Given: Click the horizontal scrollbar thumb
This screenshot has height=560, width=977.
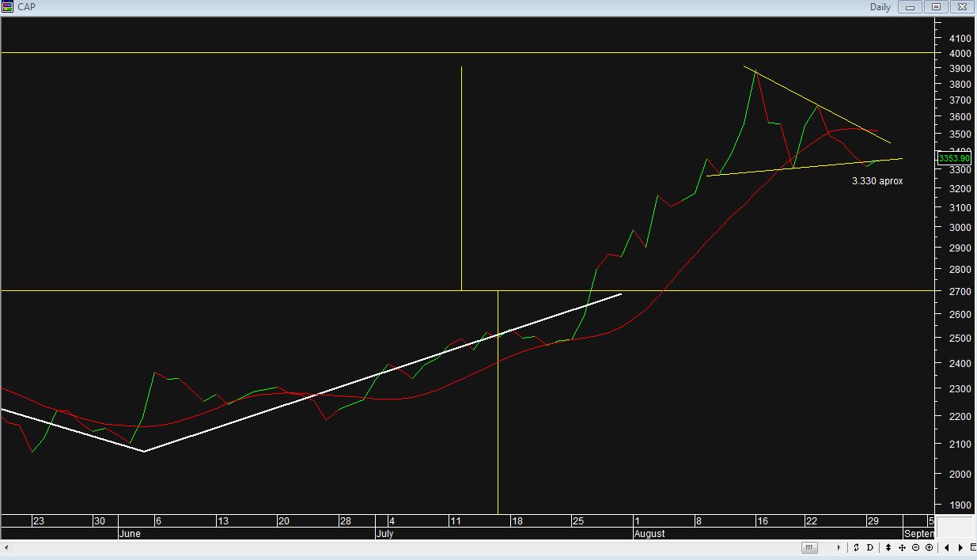Looking at the screenshot, I should coord(809,547).
